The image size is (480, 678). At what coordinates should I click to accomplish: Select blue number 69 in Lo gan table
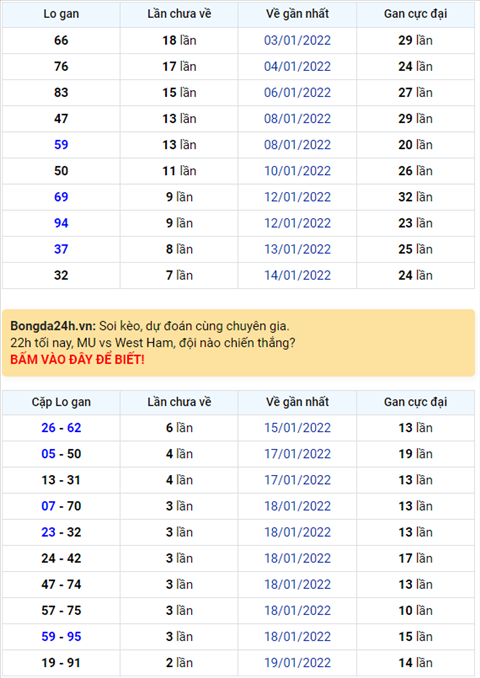tap(61, 197)
